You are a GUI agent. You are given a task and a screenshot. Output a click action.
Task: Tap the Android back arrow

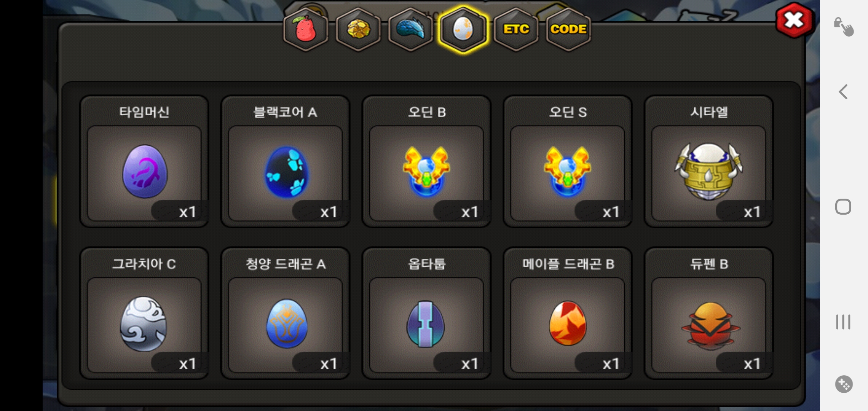[x=843, y=92]
